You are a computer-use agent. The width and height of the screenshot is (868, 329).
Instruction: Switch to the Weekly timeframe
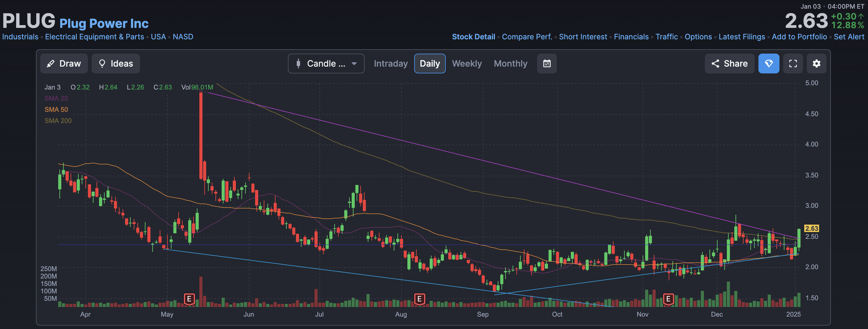pos(467,64)
